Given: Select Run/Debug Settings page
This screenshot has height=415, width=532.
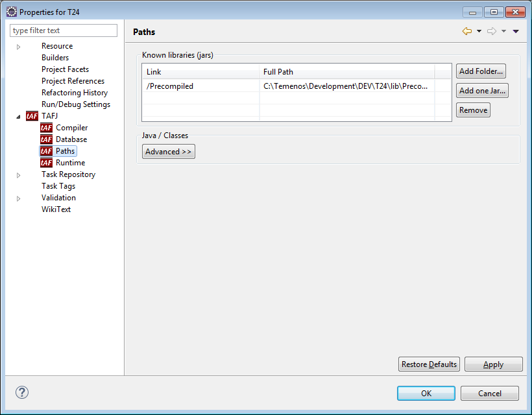Looking at the screenshot, I should pos(75,104).
